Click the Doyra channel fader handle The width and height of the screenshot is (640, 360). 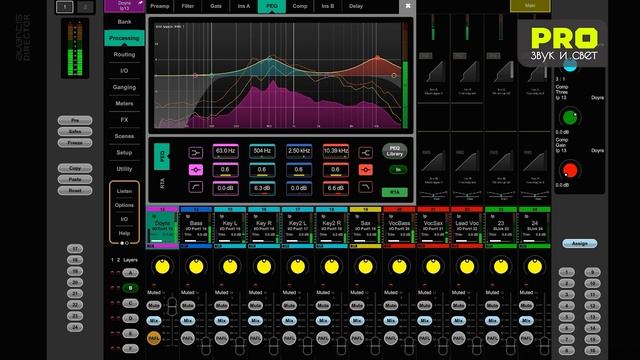click(172, 306)
